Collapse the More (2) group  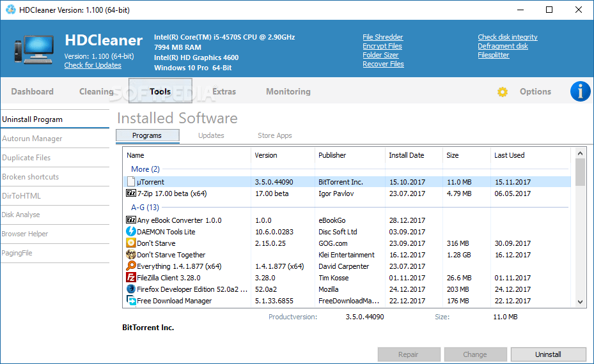145,169
